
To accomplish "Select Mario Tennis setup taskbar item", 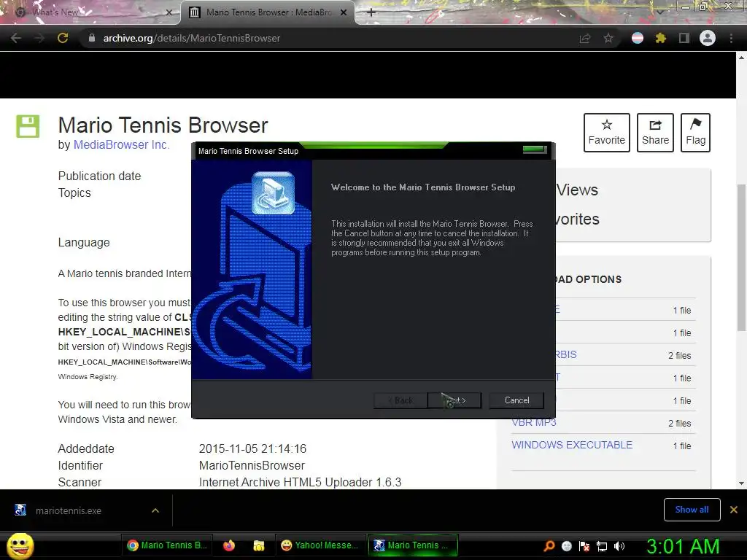I will (x=413, y=545).
